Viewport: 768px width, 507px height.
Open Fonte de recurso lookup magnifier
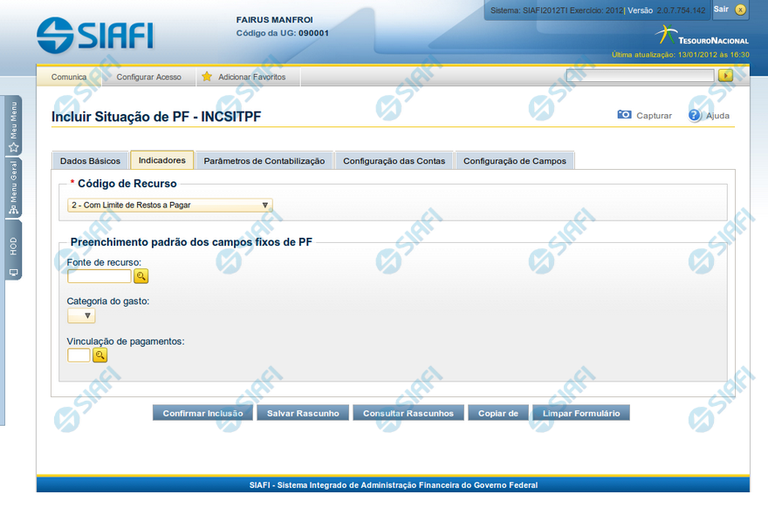click(x=141, y=276)
